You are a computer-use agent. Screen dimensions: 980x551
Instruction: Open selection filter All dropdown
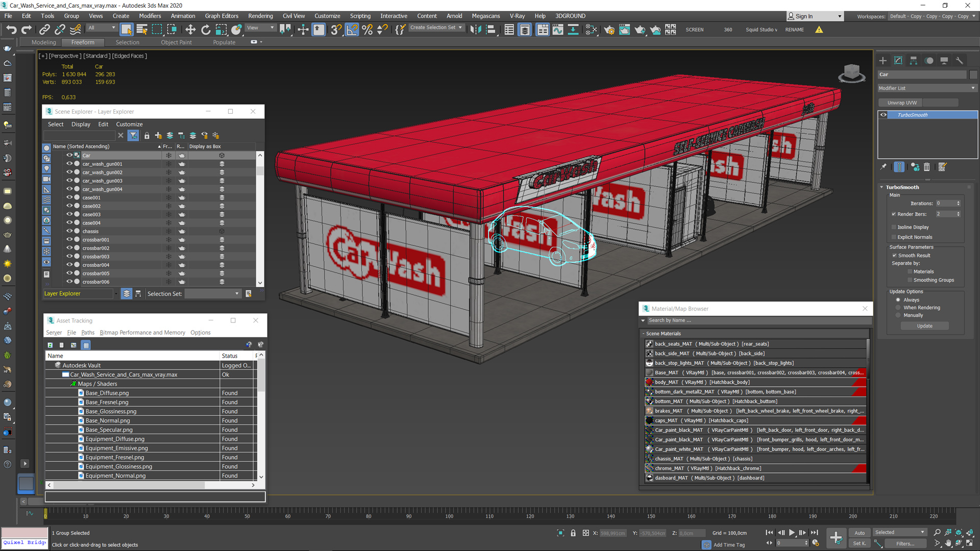pos(102,28)
